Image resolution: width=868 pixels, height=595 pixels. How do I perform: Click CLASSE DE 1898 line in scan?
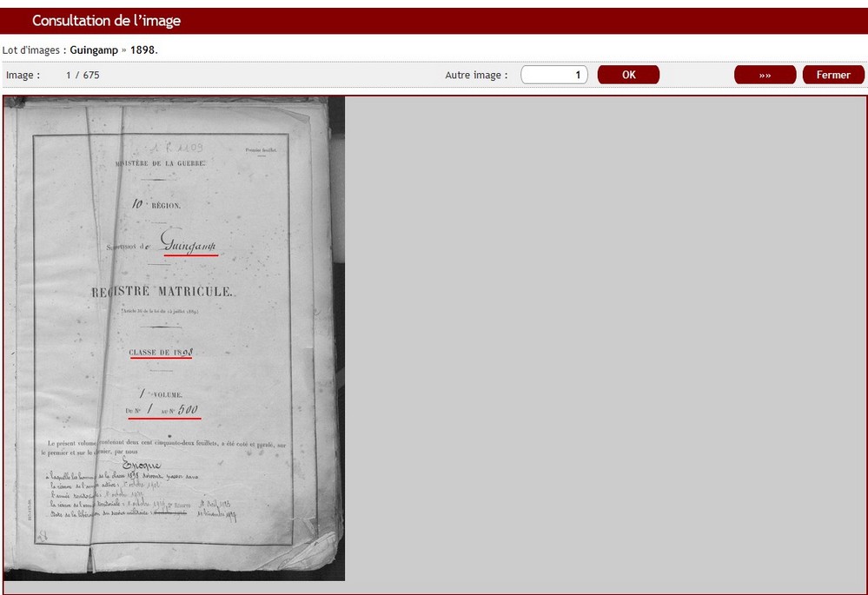coord(161,353)
